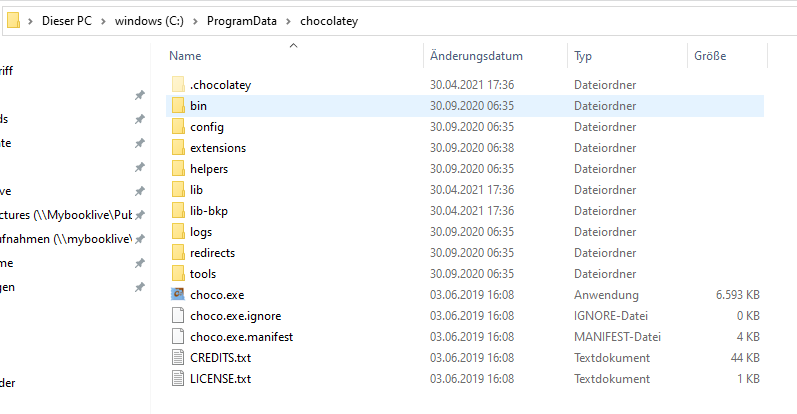797x414 pixels.
Task: Click date 30.09.2020 06:38 of extensions
Action: (472, 147)
